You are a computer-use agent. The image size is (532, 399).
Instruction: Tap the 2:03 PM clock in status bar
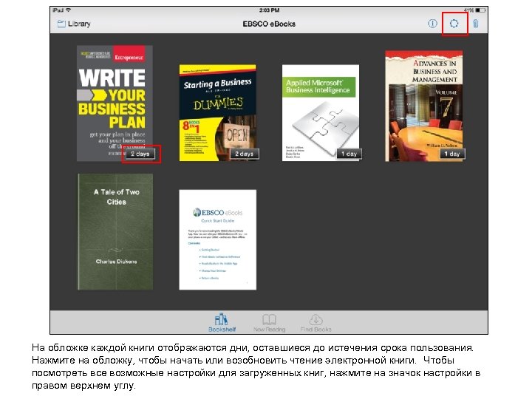click(x=269, y=10)
